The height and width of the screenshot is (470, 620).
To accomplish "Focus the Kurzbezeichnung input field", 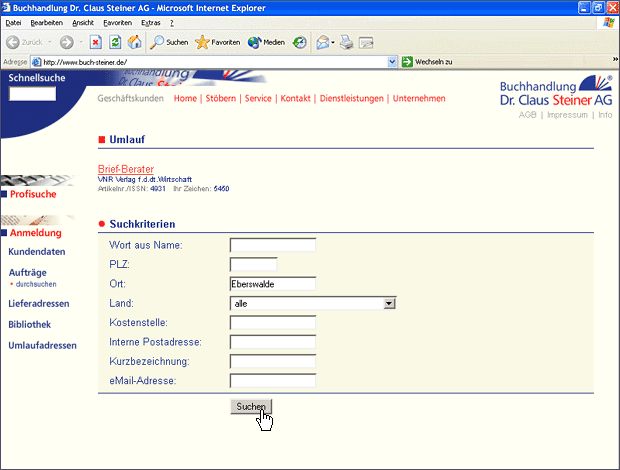I will click(x=273, y=361).
